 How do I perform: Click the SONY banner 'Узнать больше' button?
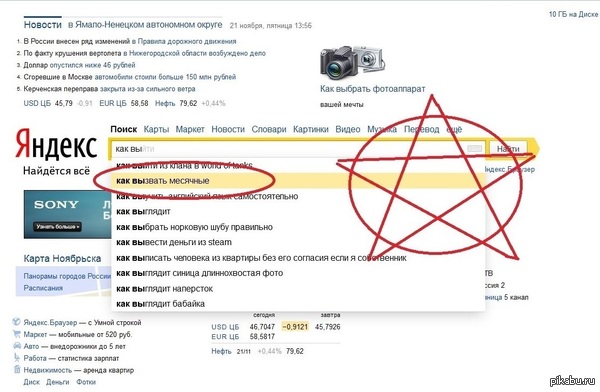pyautogui.click(x=57, y=227)
